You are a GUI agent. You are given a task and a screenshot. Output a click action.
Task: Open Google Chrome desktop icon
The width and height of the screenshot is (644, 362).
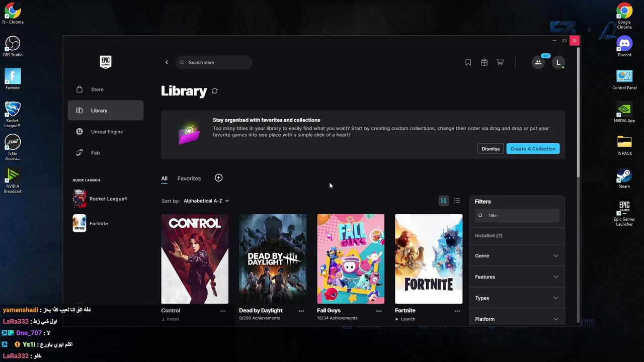pyautogui.click(x=624, y=16)
